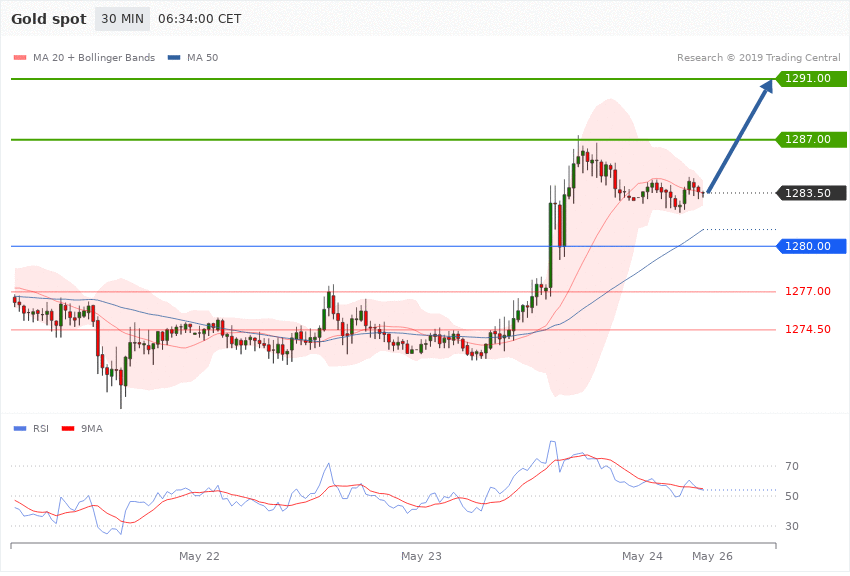Click the May 26 date axis label

coord(712,556)
